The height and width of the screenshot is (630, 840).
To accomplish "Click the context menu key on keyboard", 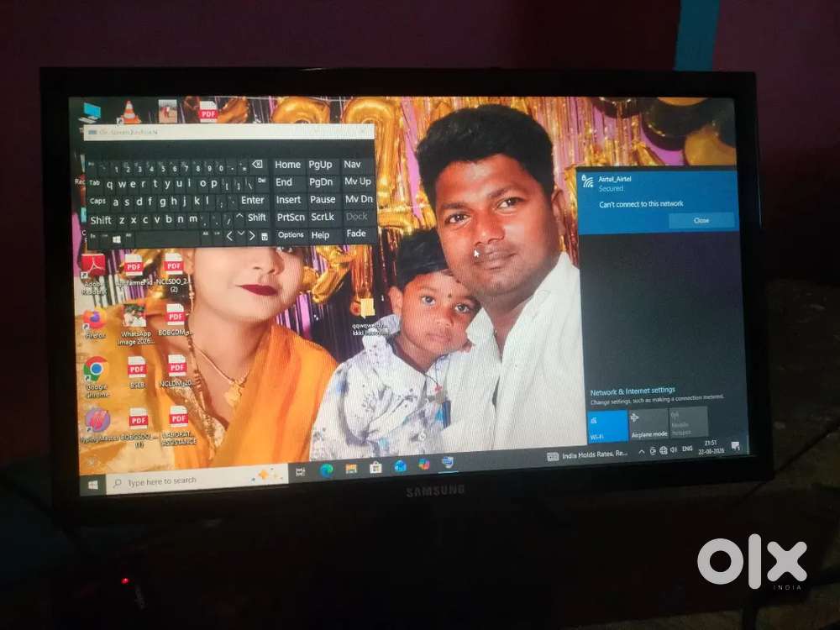I will 264,236.
